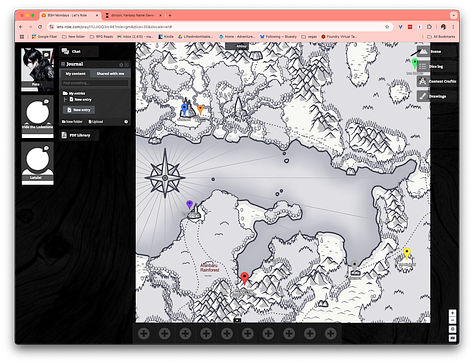This screenshot has width=474, height=364.
Task: Open the All Bookmarks folder
Action: click(441, 37)
